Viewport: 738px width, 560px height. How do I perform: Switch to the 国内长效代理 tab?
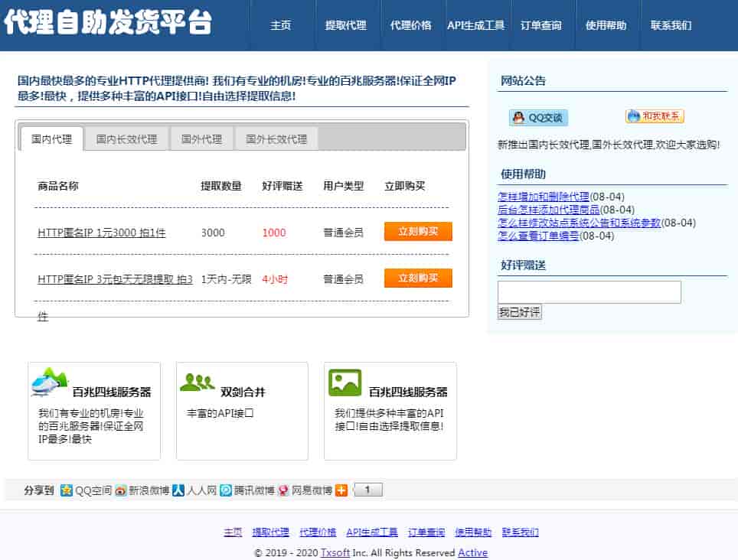point(126,139)
